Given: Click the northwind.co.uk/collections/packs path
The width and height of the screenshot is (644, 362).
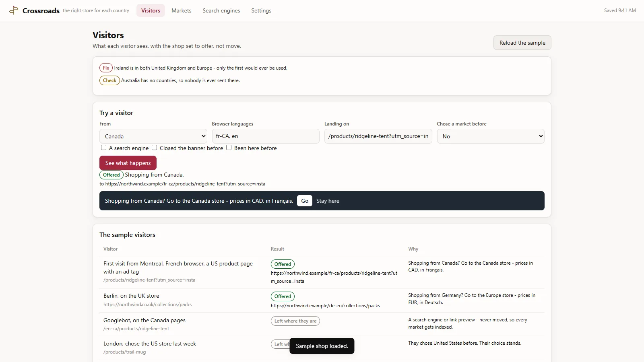Looking at the screenshot, I should coord(147,304).
